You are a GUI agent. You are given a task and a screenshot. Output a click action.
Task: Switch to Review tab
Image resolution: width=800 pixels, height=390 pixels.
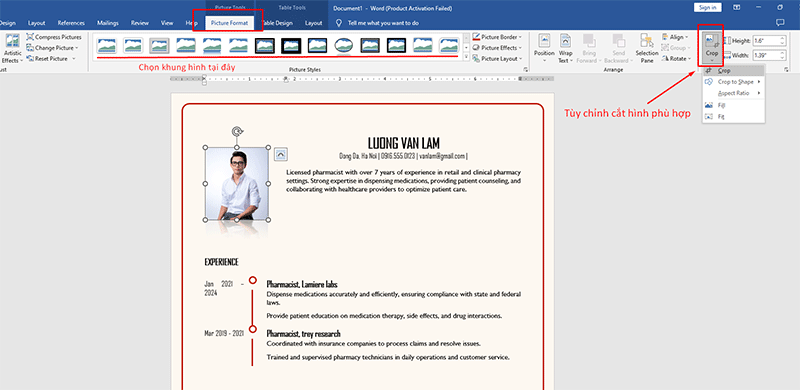click(140, 23)
